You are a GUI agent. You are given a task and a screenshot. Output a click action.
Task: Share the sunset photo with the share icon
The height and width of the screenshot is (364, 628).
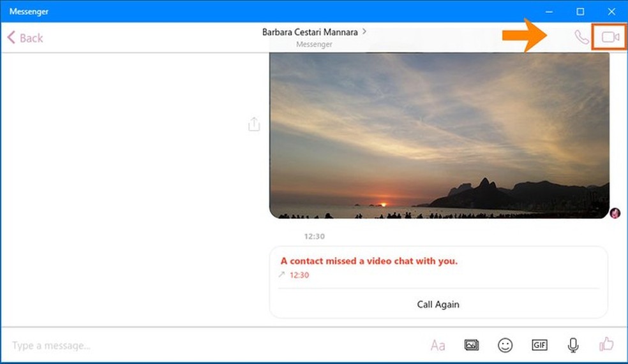click(254, 124)
